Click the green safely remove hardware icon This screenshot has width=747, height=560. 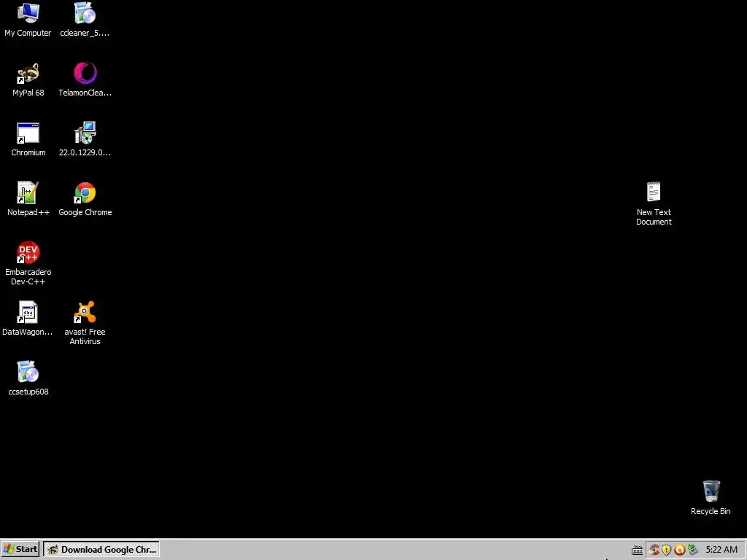click(x=693, y=550)
